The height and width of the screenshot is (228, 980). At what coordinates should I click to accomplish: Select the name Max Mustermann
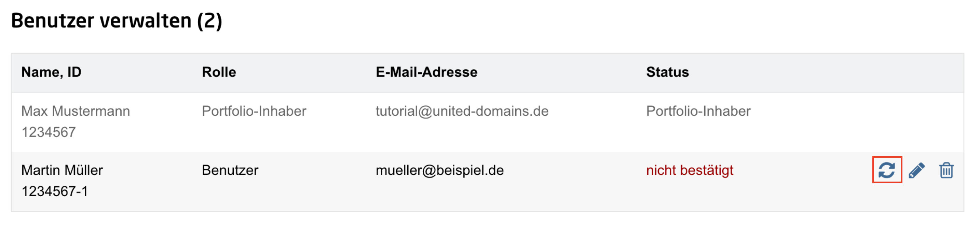(75, 111)
